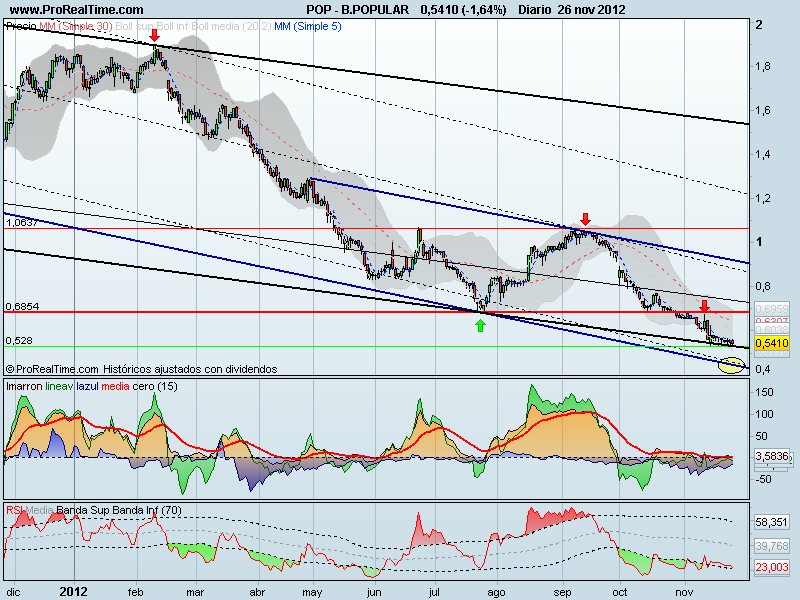Click the red 23,003 RSI value tag

coord(772,567)
